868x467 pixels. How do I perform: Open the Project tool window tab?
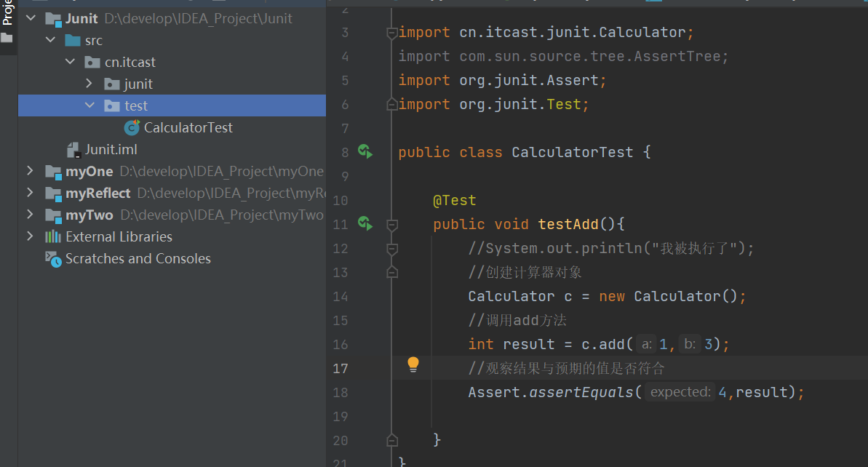pyautogui.click(x=7, y=13)
